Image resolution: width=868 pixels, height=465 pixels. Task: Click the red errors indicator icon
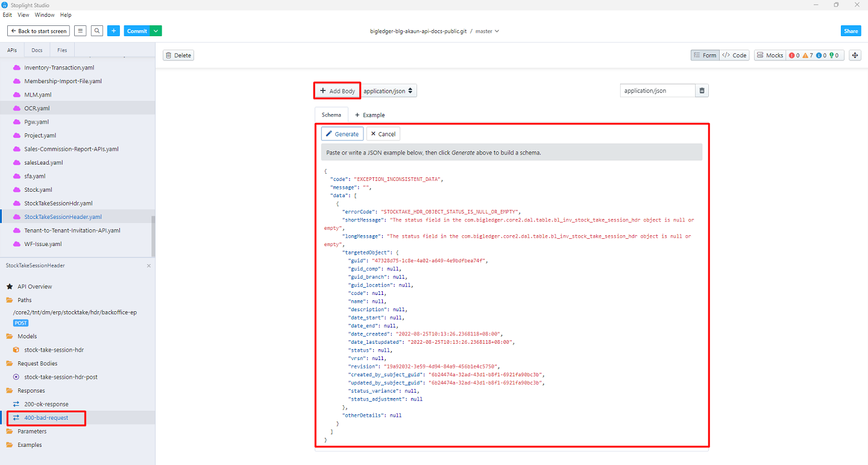point(793,55)
